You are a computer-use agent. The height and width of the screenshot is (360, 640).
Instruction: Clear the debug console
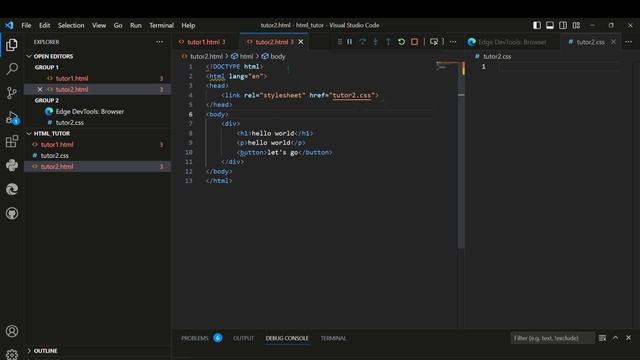click(x=602, y=338)
